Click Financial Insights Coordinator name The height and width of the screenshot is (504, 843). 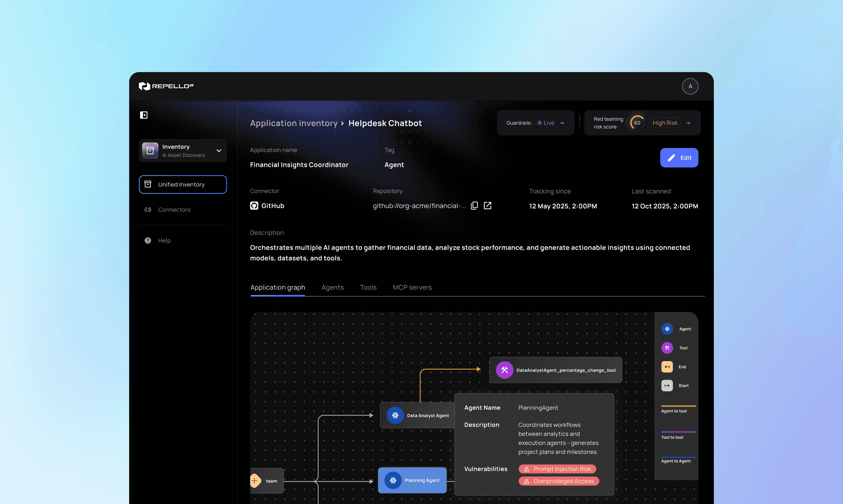(x=299, y=165)
